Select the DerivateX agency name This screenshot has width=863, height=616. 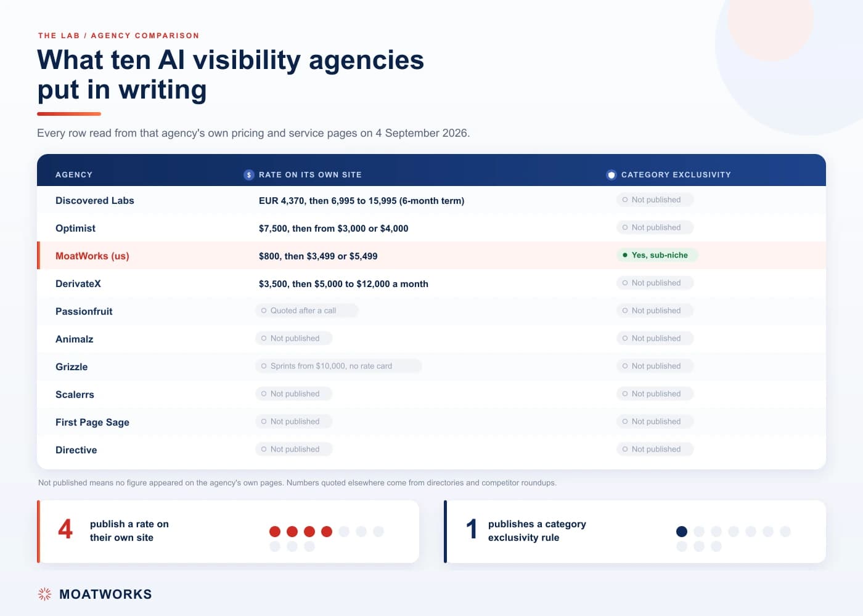78,283
